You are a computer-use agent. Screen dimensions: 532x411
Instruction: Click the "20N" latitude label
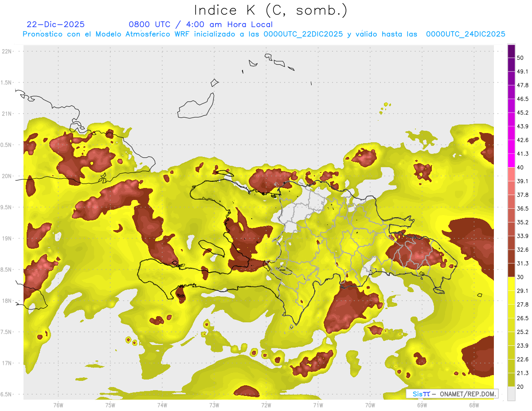click(6, 176)
